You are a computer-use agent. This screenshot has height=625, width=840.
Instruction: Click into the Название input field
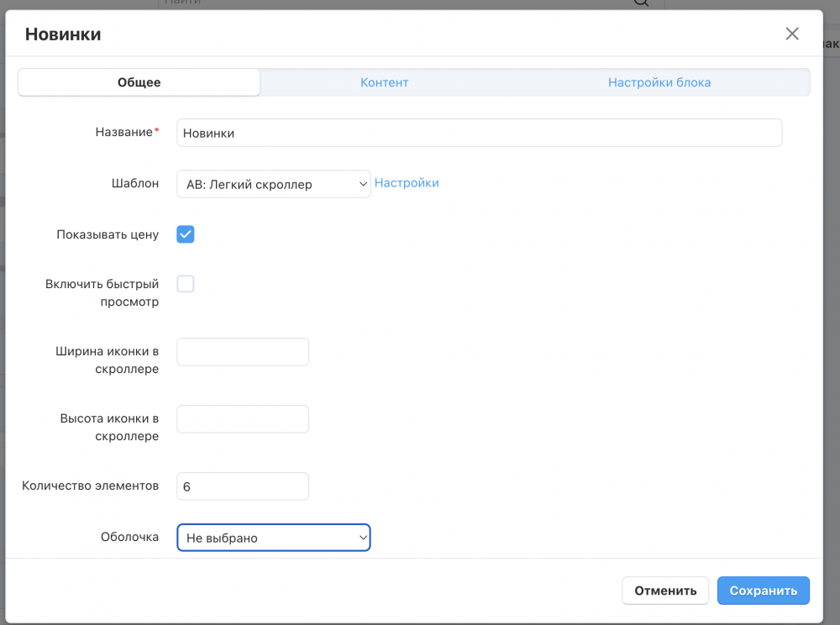coord(479,133)
